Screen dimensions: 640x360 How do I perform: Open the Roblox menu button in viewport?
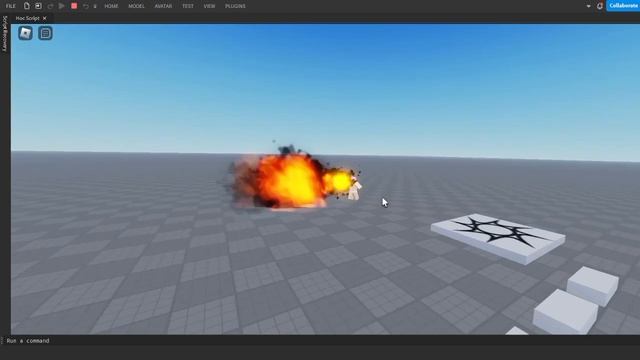coord(25,33)
